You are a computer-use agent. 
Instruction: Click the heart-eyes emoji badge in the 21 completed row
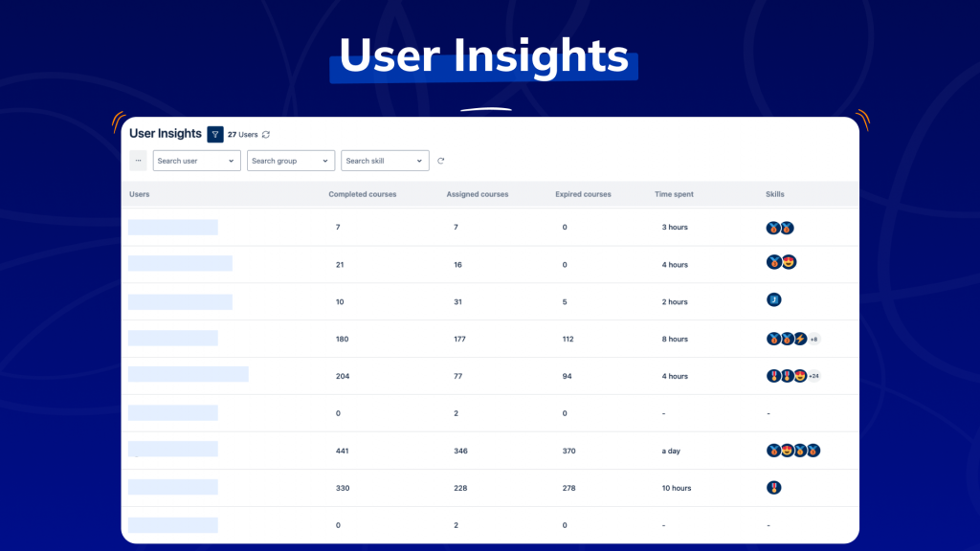(x=789, y=262)
